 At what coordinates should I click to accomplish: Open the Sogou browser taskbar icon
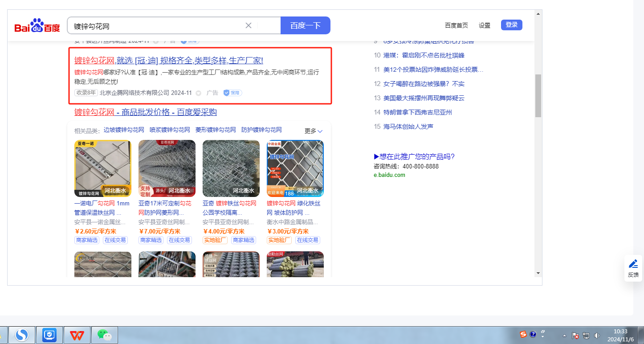pos(22,335)
